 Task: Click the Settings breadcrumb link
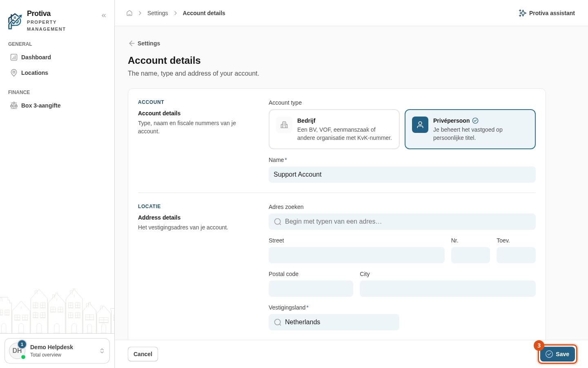point(158,13)
